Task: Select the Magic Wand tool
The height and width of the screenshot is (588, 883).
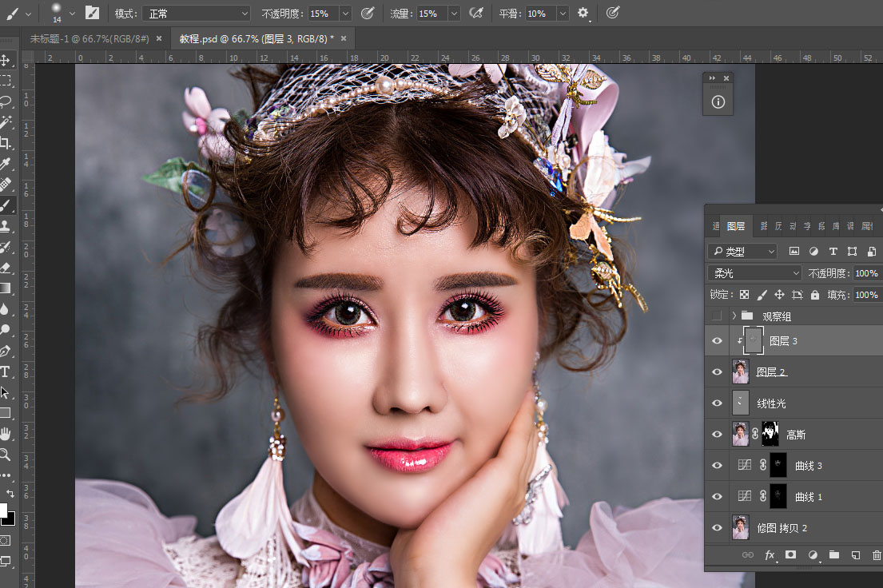Action: click(x=6, y=122)
